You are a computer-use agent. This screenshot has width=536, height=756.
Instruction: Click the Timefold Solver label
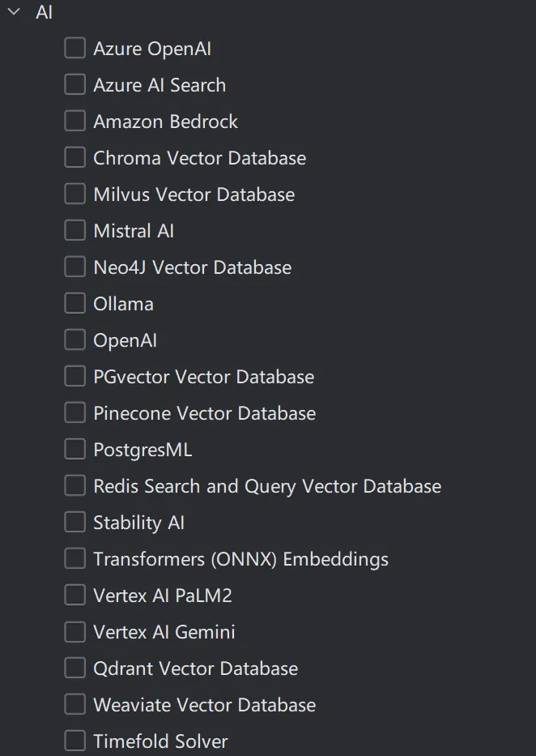tap(160, 741)
